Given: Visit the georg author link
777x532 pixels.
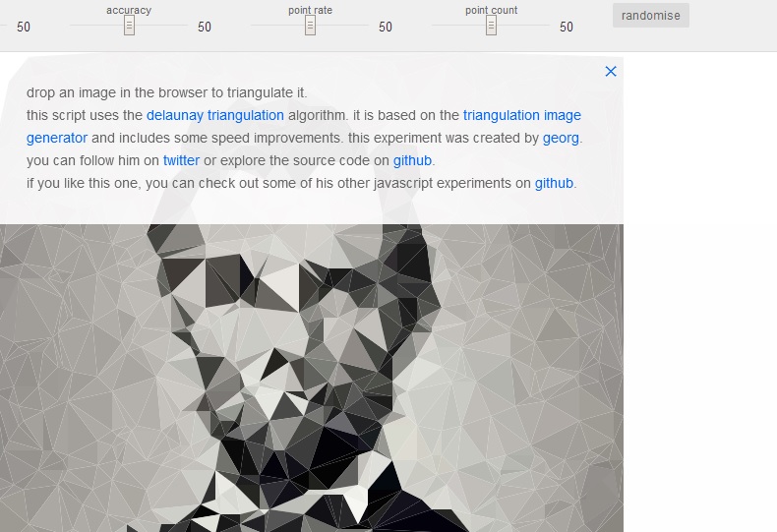Looking at the screenshot, I should point(561,138).
